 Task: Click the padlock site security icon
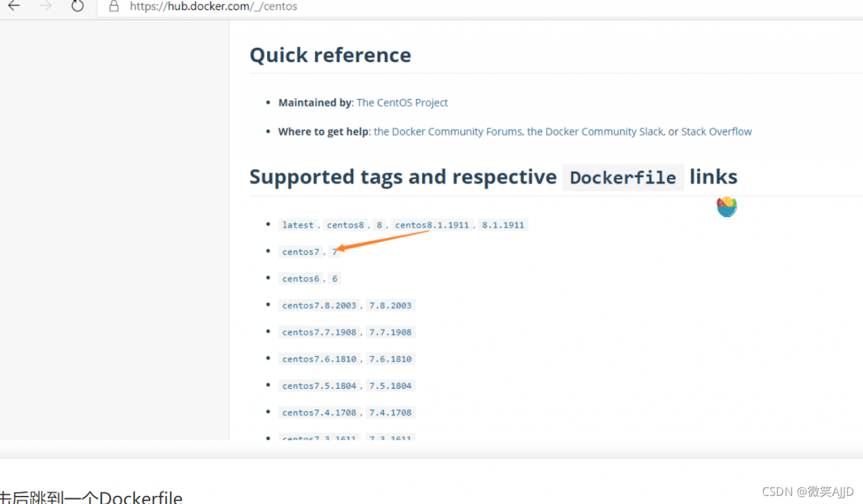(x=114, y=6)
